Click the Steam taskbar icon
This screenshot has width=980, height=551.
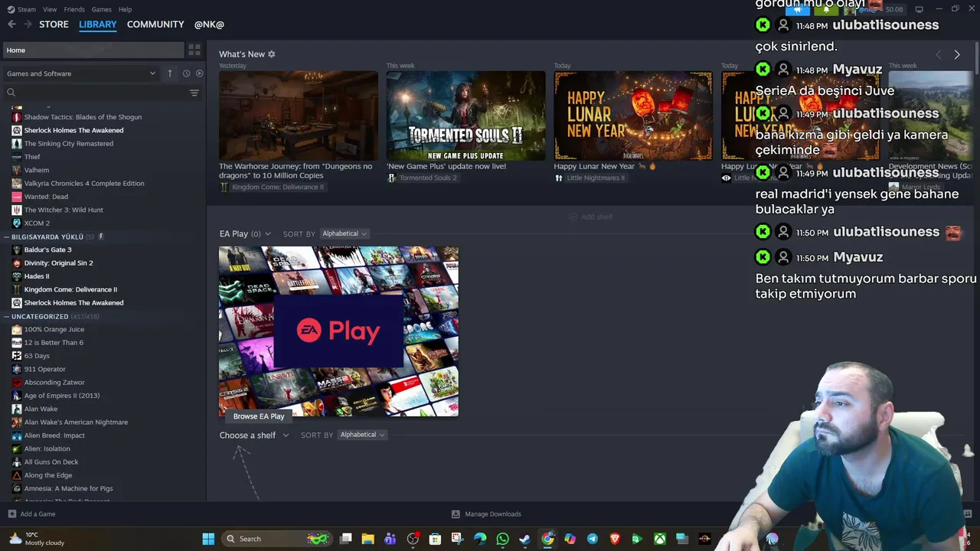point(524,539)
